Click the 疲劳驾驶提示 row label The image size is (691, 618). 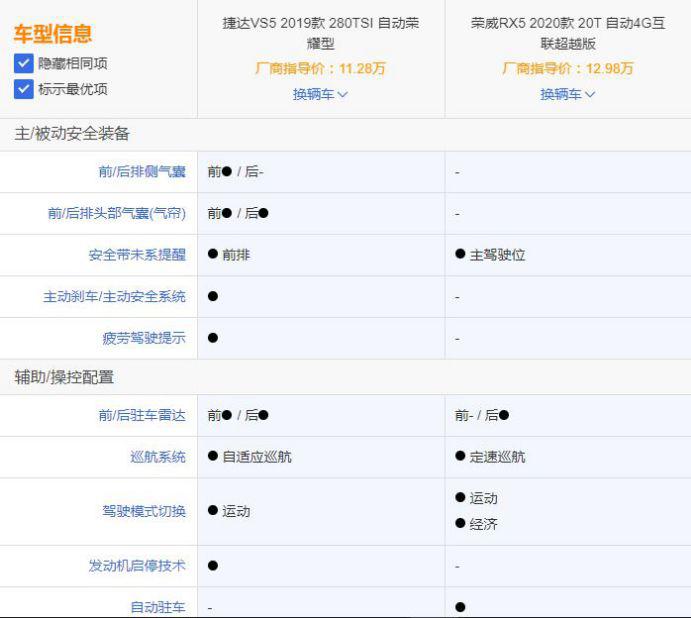[143, 338]
